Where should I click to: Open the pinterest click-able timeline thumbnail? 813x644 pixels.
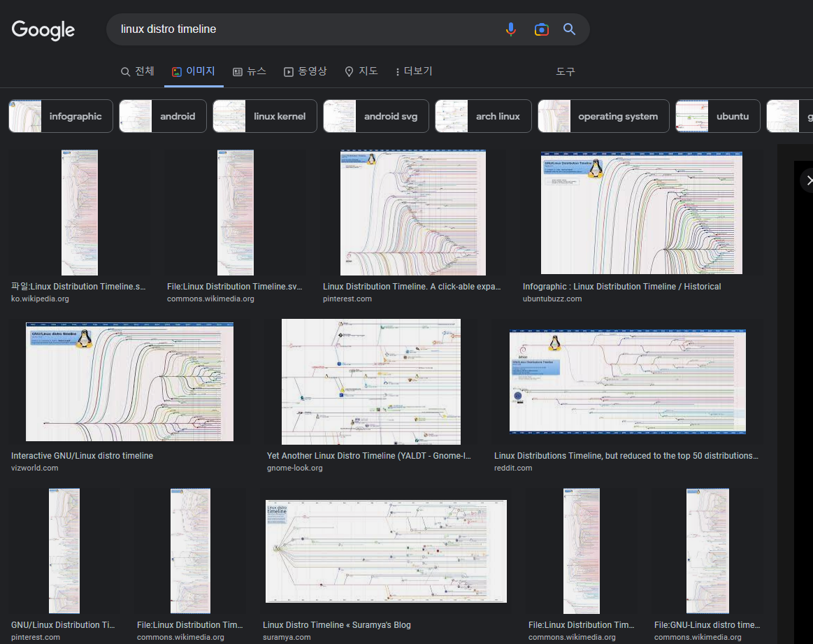point(412,213)
